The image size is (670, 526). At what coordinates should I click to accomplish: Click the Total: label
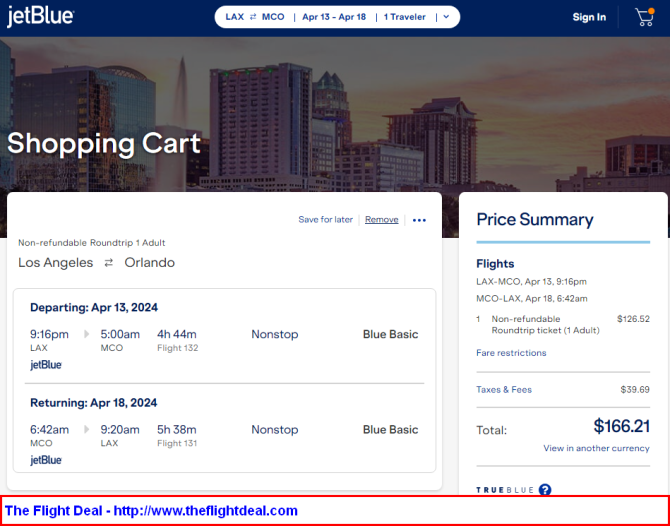tap(491, 430)
